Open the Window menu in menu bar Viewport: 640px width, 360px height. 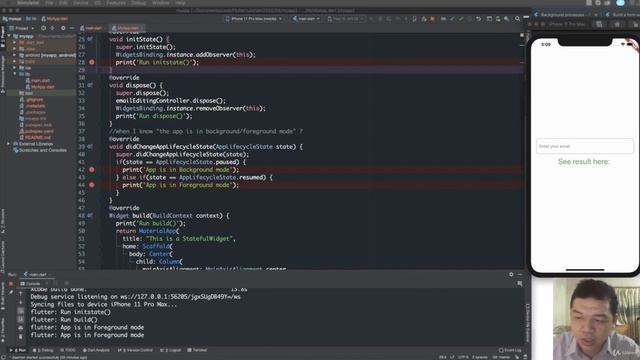(160, 3)
